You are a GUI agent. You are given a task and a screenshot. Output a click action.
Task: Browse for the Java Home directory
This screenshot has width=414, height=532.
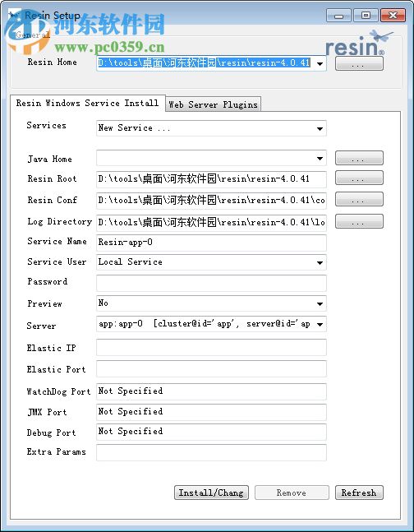359,158
